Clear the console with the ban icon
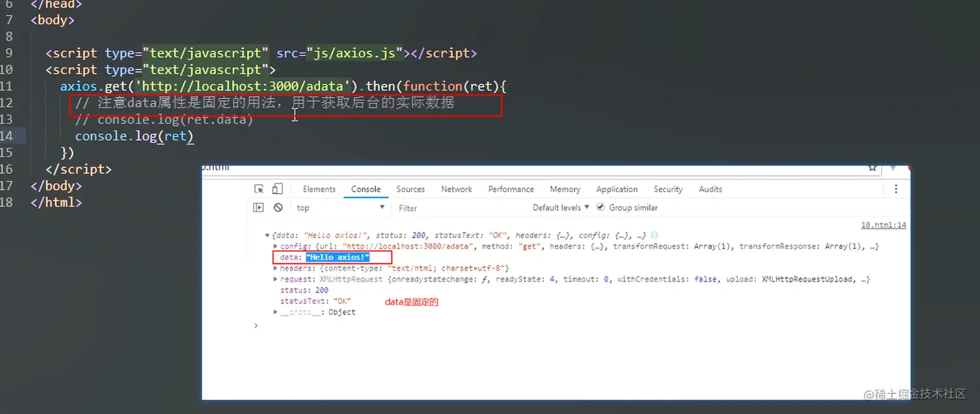The height and width of the screenshot is (414, 980). click(278, 208)
